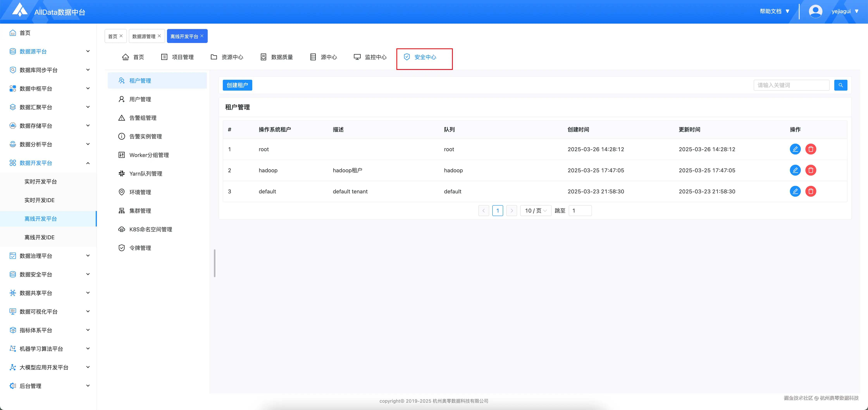Select 用户管理 in the side menu
868x410 pixels.
click(140, 99)
